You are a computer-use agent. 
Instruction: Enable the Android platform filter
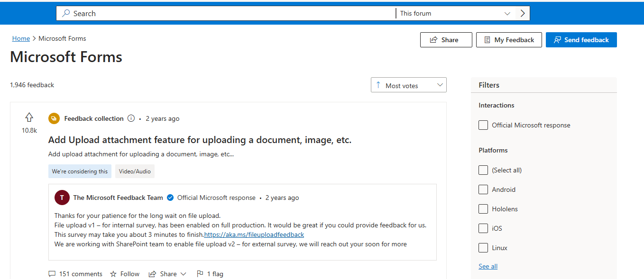point(483,189)
